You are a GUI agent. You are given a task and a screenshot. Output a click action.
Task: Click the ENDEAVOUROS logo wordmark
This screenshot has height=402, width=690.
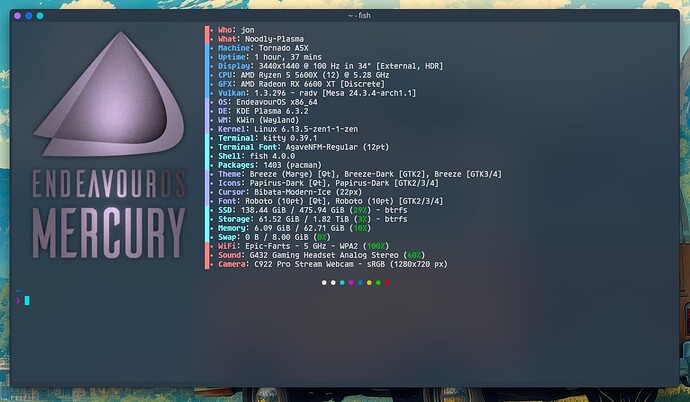109,184
